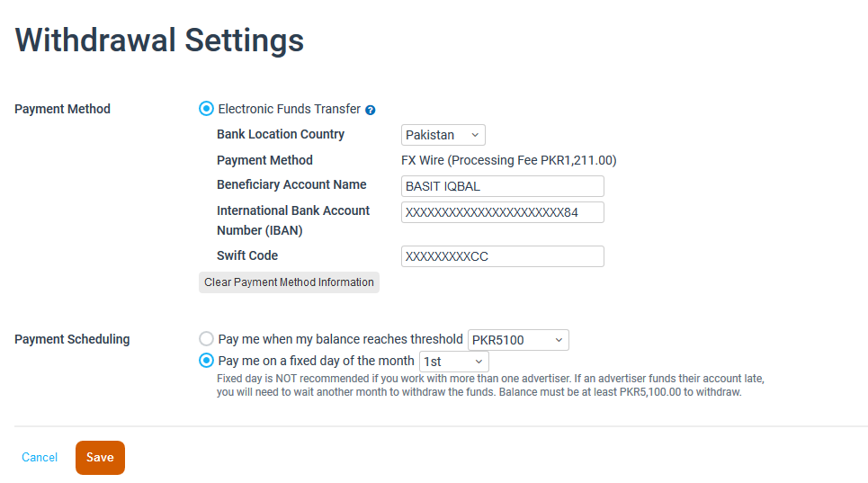Select the fixed day of month radio button

point(206,361)
